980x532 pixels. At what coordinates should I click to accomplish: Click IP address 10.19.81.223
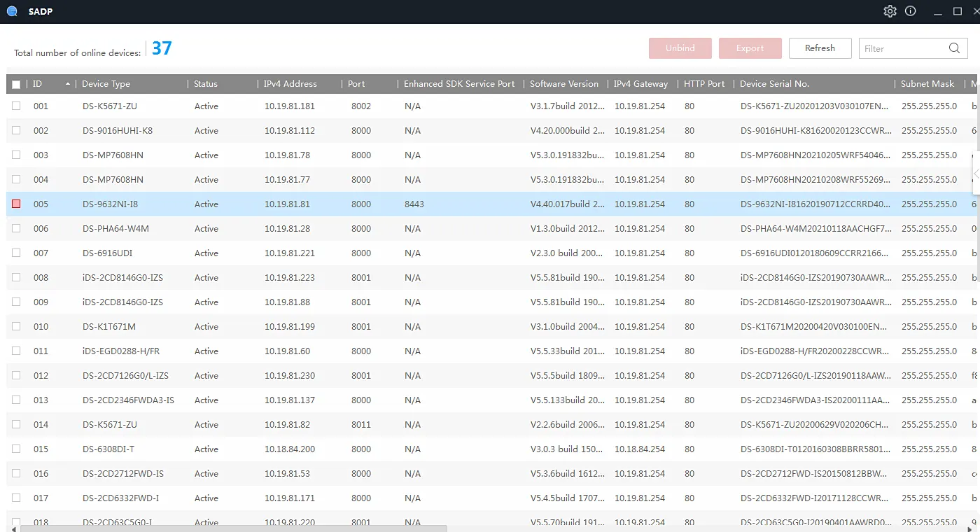pos(290,278)
